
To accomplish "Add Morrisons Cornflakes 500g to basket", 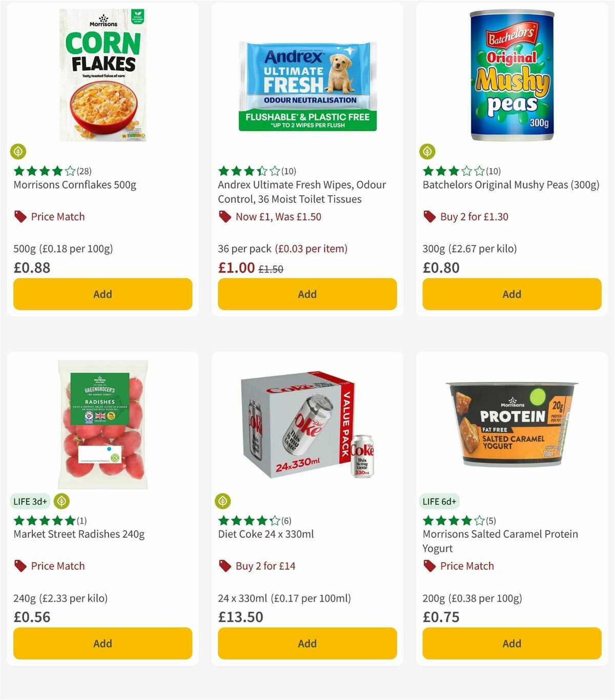I will (x=102, y=294).
